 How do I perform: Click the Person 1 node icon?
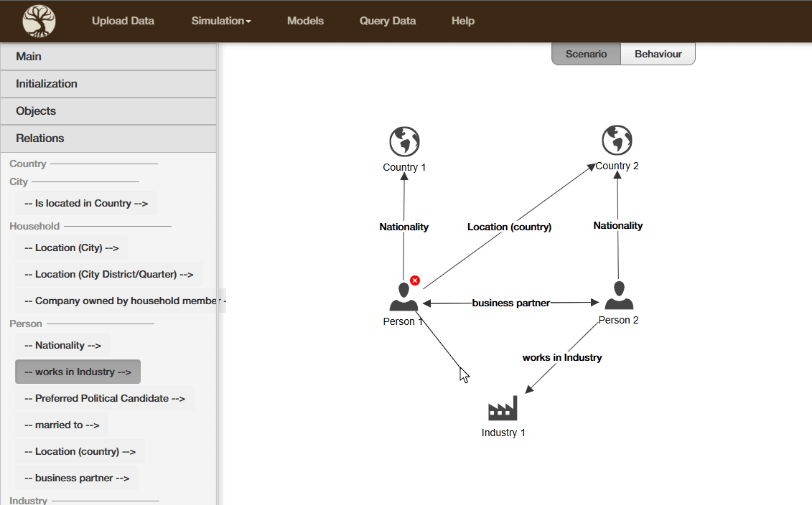[x=403, y=297]
